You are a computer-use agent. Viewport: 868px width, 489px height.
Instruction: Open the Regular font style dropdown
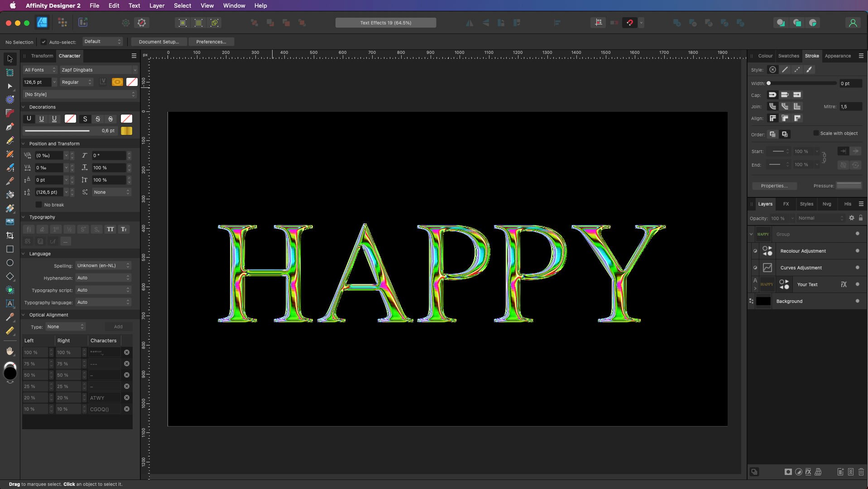click(x=77, y=82)
